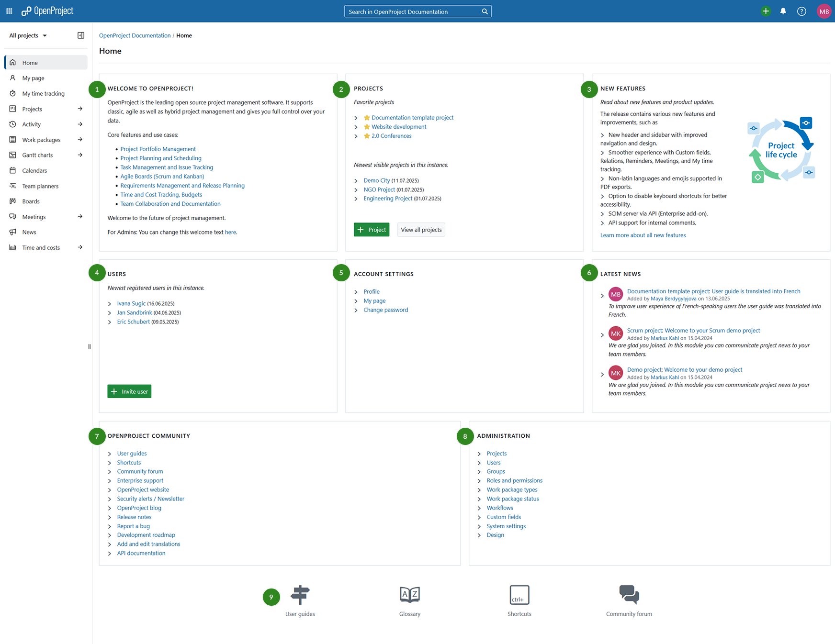
Task: Open the API documentation link
Action: 141,553
